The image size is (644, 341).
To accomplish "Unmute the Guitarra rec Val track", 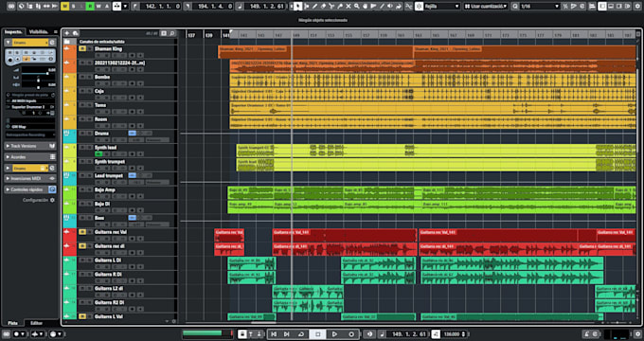I will tap(82, 232).
